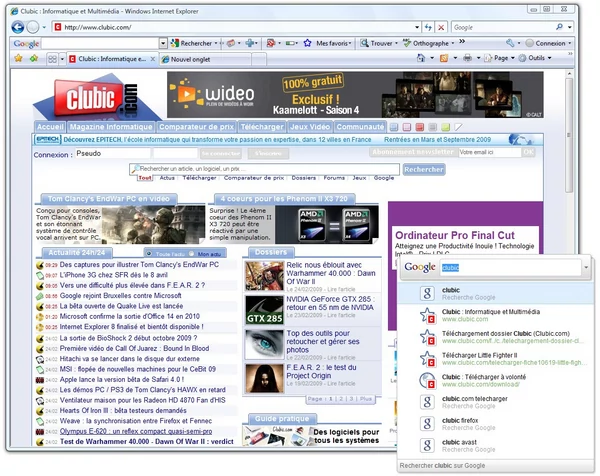Click the Refresh page icon
The height and width of the screenshot is (476, 600).
428,27
